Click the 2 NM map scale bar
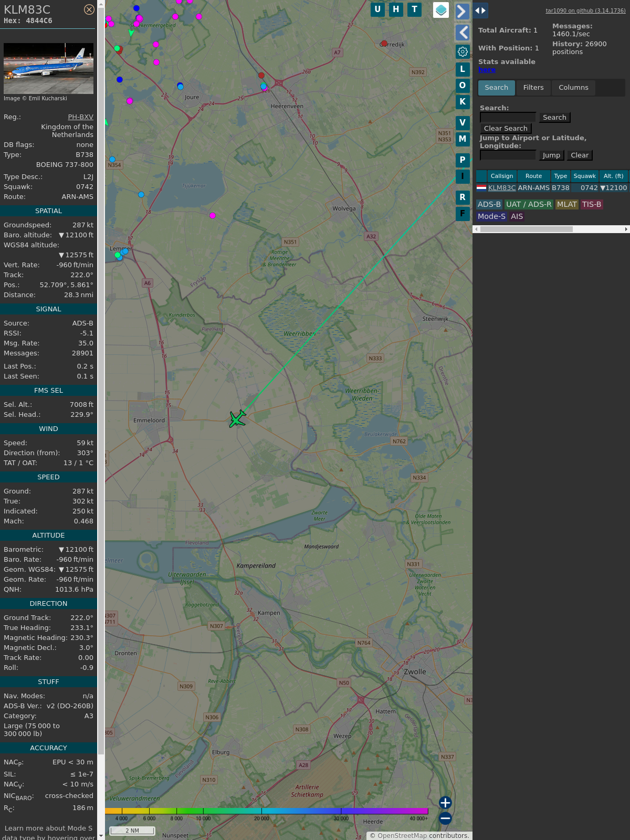Screen dimensions: 630x840 click(x=132, y=831)
